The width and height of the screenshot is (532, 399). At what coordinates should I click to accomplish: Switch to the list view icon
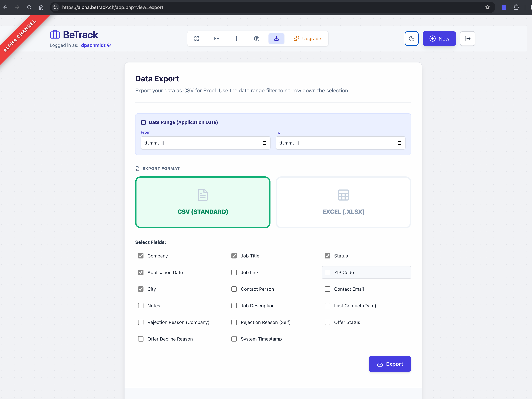point(216,39)
